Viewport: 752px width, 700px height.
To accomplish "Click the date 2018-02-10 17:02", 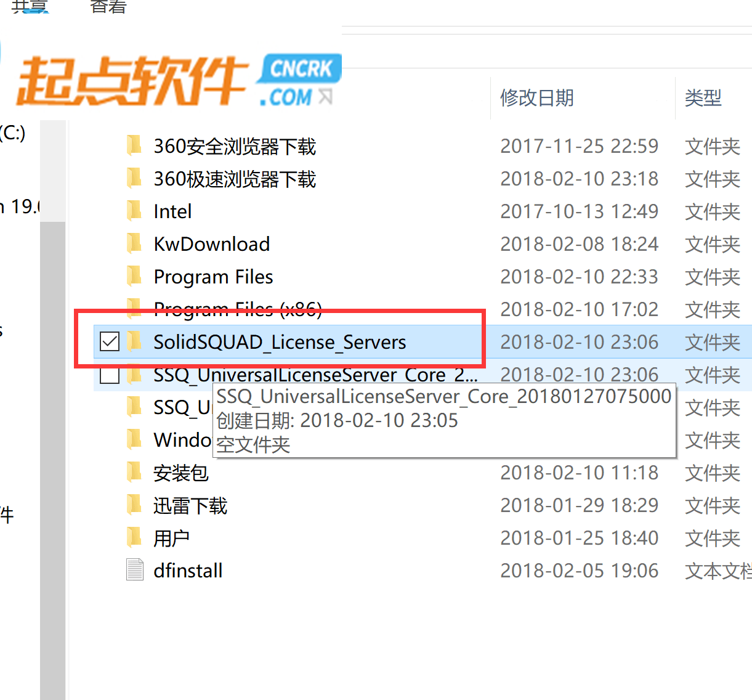I will (x=579, y=309).
